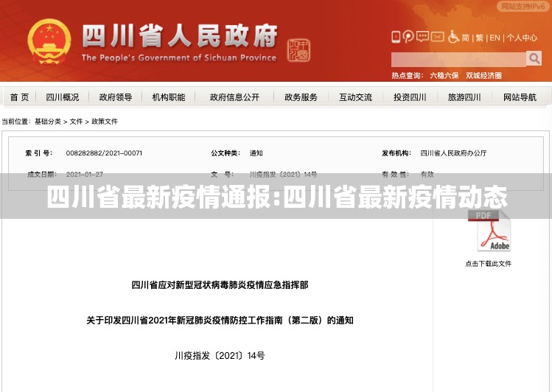Click breadcrumb 政策文件
This screenshot has height=392, width=552.
105,122
